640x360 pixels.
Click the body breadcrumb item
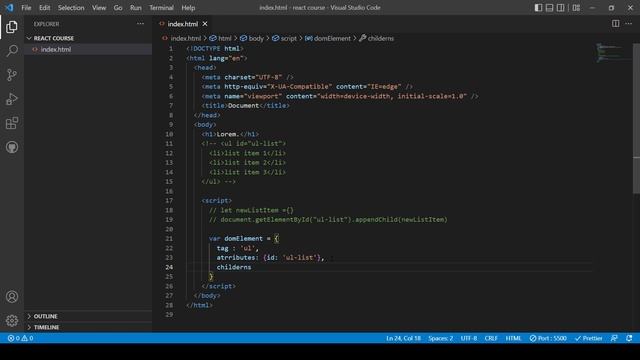click(252, 38)
